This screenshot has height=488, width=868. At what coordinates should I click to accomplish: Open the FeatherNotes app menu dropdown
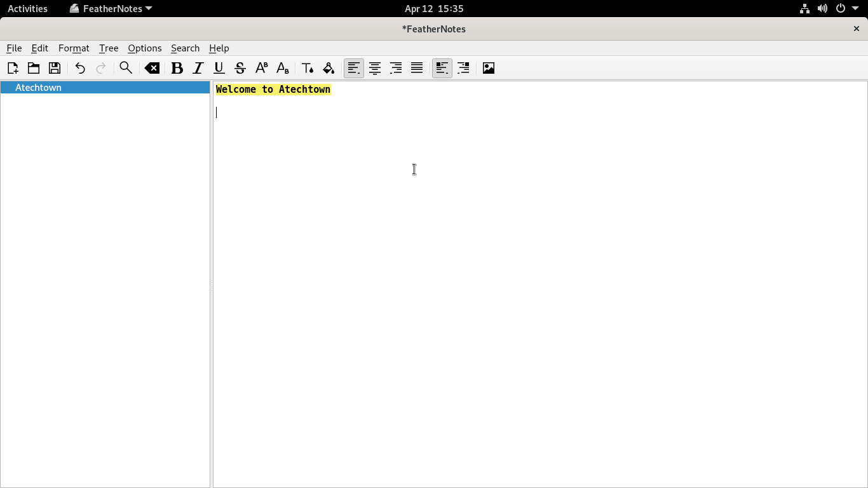[x=111, y=9]
